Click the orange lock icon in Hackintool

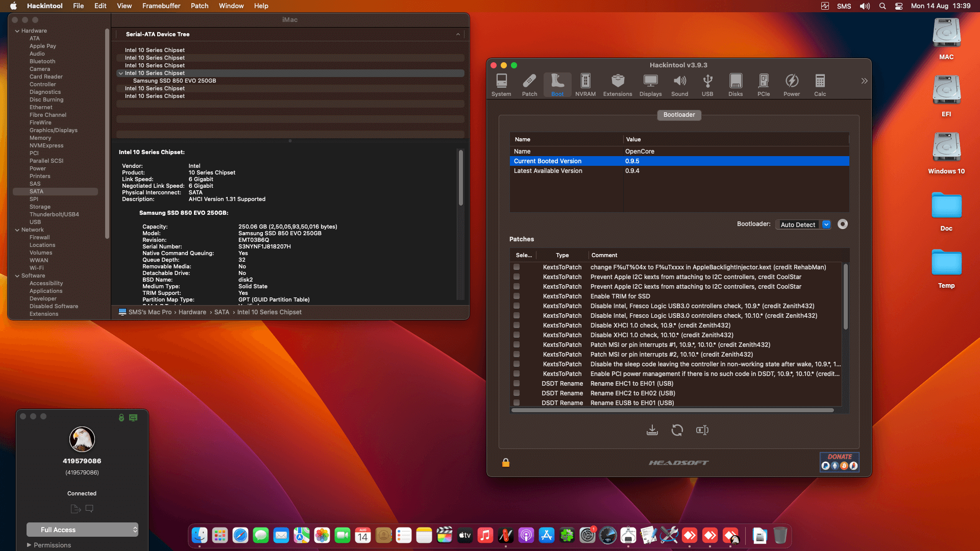[x=506, y=463]
